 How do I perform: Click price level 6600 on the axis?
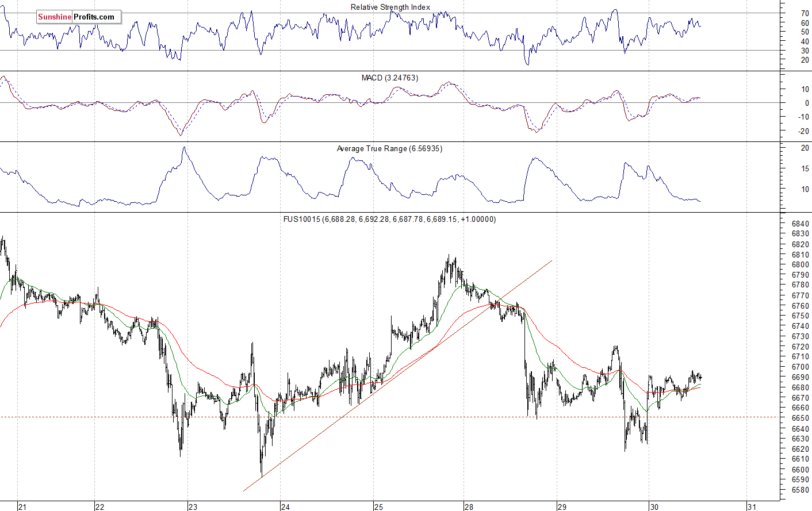pos(800,470)
